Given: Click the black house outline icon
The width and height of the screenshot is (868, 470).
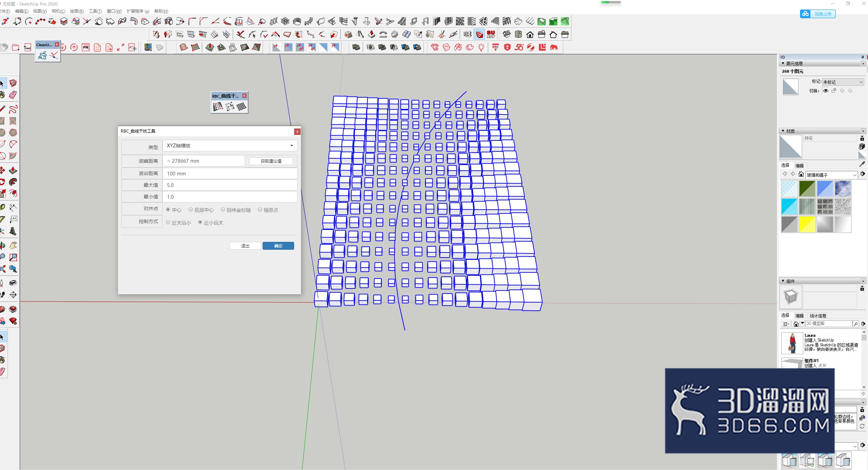Looking at the screenshot, I should tap(530, 34).
